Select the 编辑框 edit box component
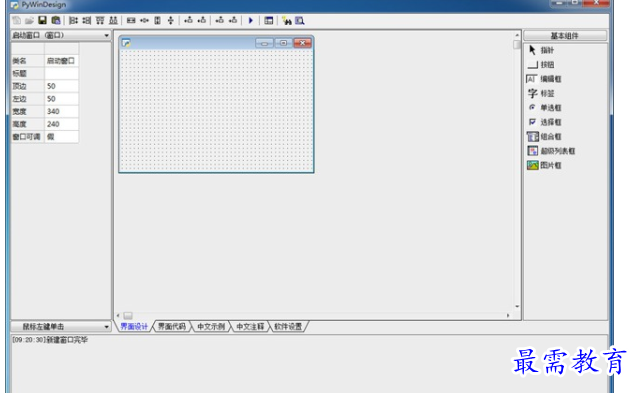 pos(544,79)
